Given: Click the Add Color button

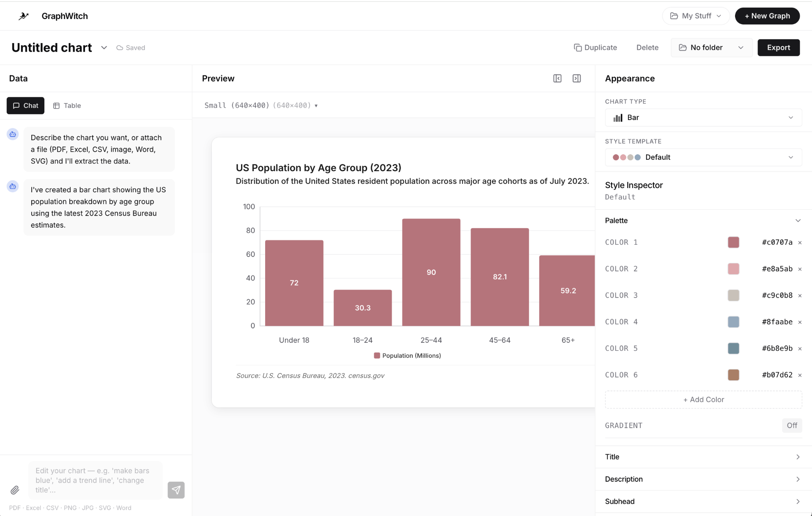Looking at the screenshot, I should click(703, 400).
